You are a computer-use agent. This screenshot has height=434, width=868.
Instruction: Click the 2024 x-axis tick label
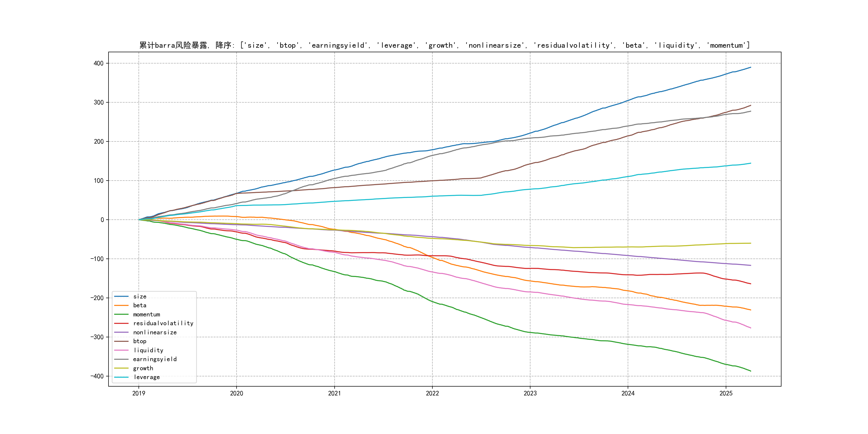pos(628,393)
